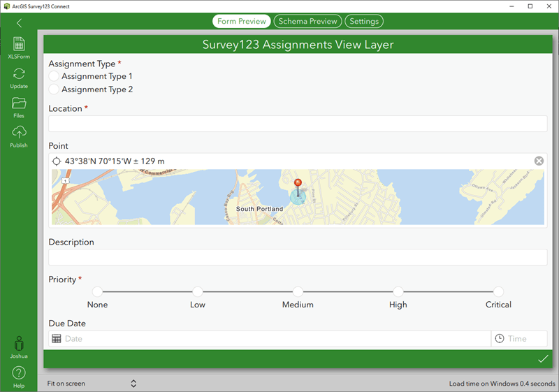Viewport: 559px width, 392px height.
Task: Open the calendar icon in Due Date
Action: 57,338
